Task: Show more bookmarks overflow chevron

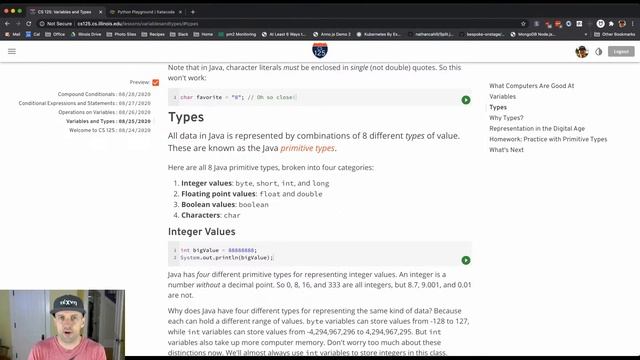Action: 586,34
